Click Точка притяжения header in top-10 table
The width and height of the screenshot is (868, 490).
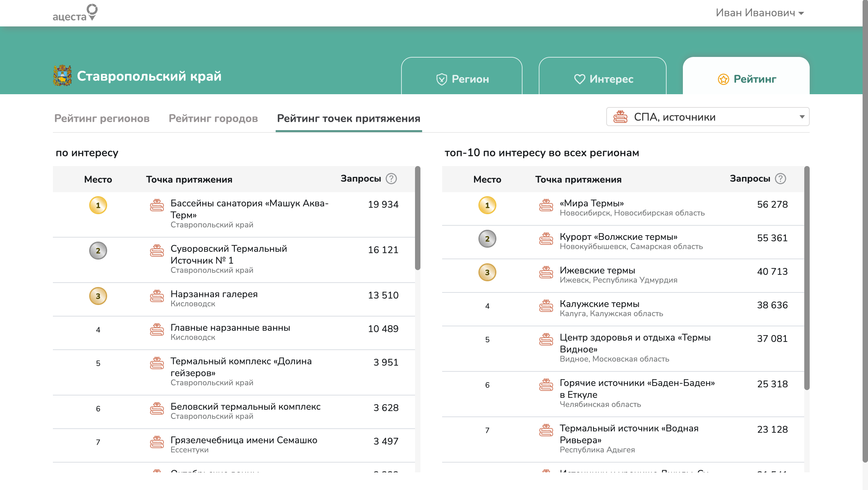coord(578,180)
